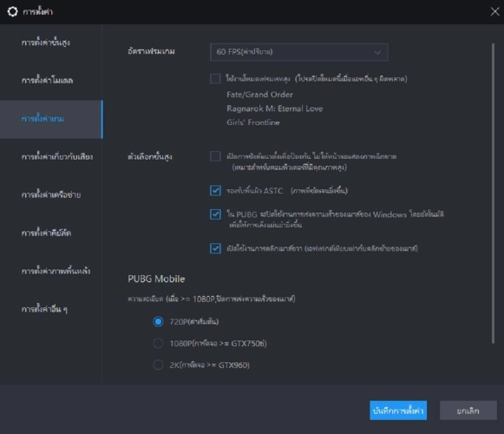Click the Ragnarok M: Eternal Love text
The width and height of the screenshot is (504, 434).
coord(274,108)
